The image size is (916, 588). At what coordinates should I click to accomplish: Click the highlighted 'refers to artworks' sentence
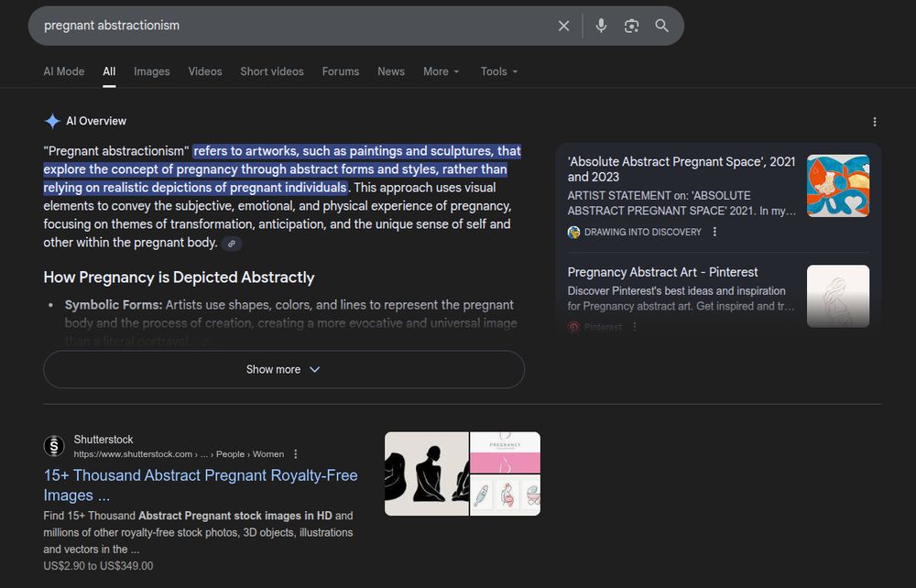[282, 169]
